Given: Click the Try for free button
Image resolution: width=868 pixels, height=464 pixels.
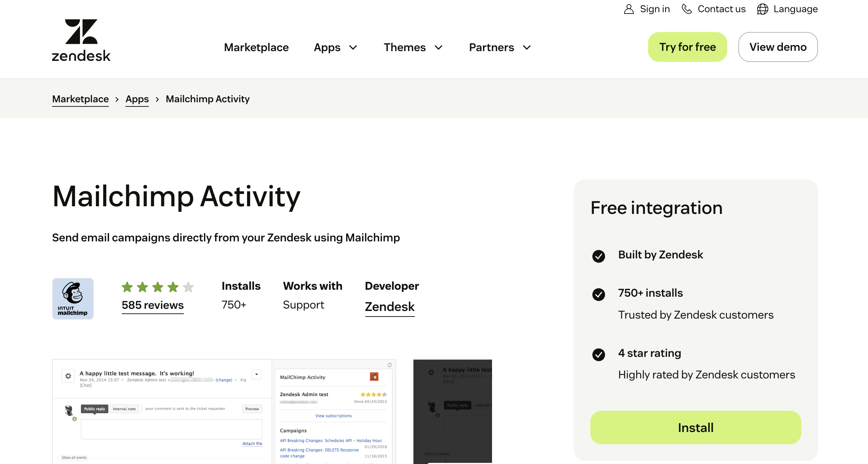Looking at the screenshot, I should coord(687,47).
